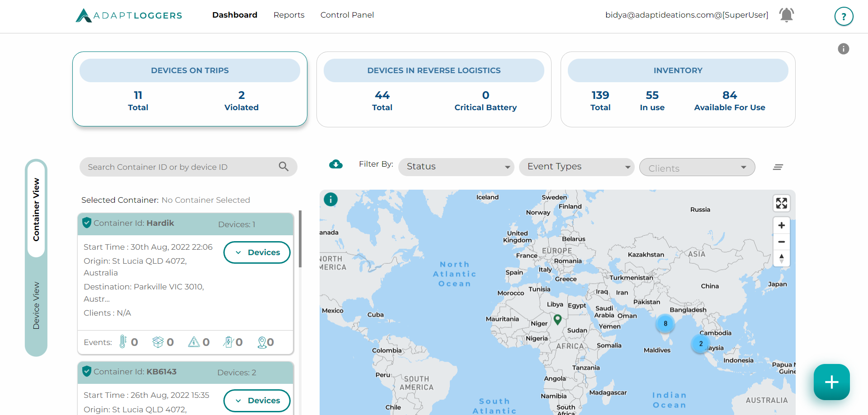Click the green location pin in Africa
The image size is (868, 415).
click(x=557, y=319)
